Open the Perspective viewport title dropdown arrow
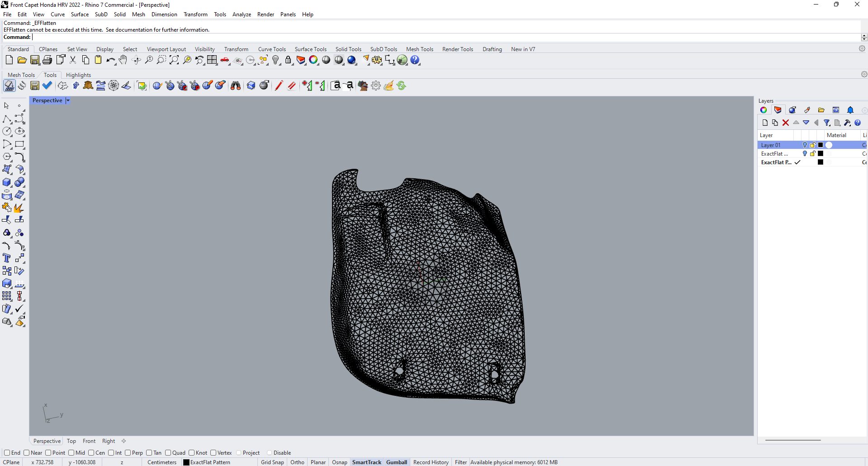 pyautogui.click(x=68, y=100)
